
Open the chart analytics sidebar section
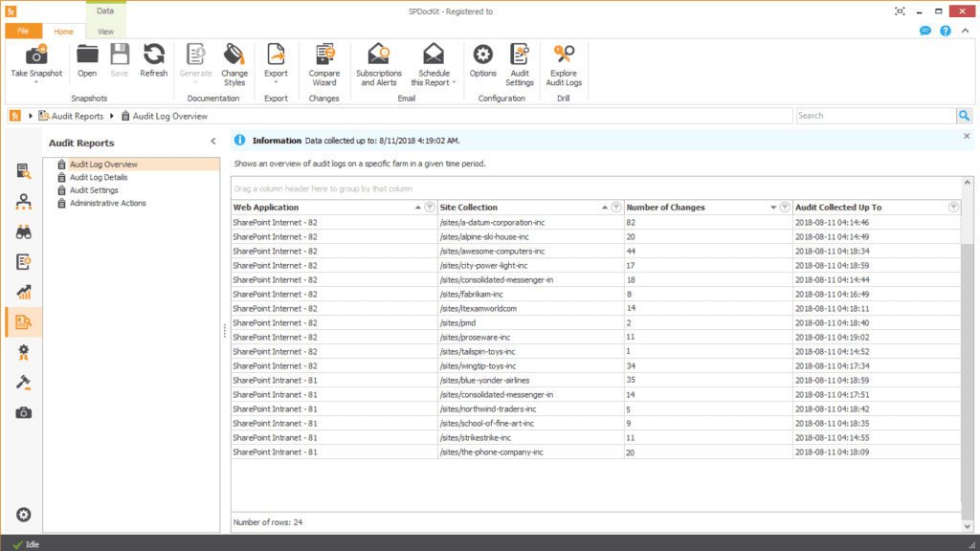pyautogui.click(x=24, y=292)
